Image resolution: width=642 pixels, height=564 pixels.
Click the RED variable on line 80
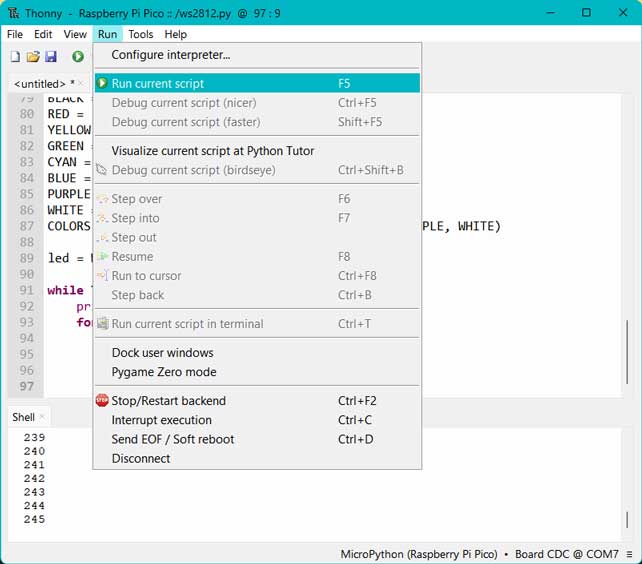59,114
